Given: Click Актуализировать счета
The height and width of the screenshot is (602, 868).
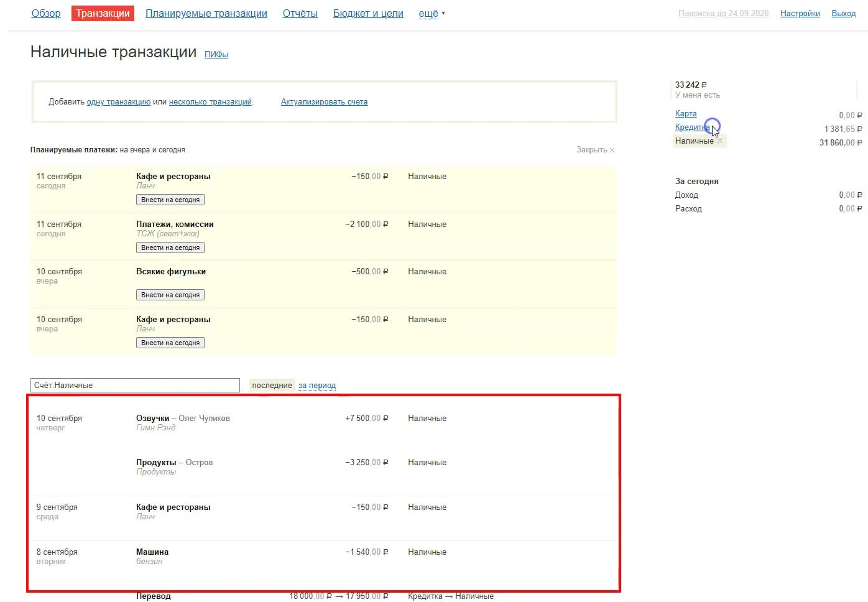Looking at the screenshot, I should [324, 101].
